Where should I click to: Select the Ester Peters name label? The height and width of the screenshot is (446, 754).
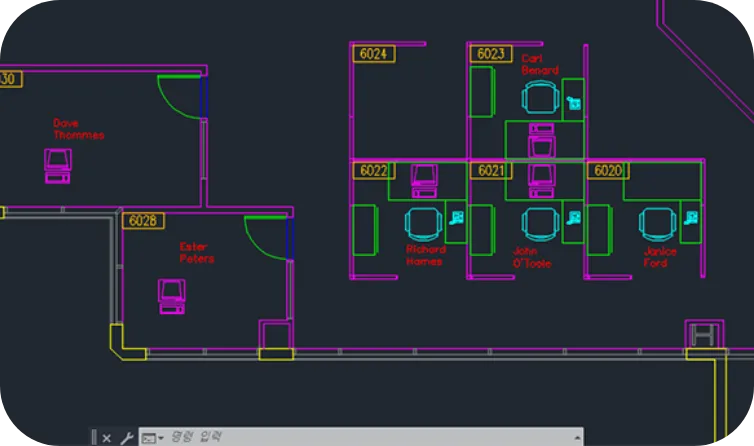point(197,253)
